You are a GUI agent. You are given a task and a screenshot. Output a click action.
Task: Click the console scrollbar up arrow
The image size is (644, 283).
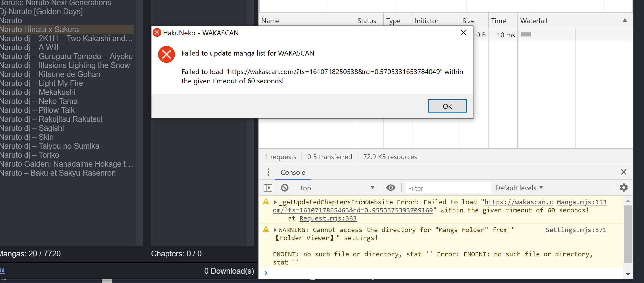coord(628,201)
